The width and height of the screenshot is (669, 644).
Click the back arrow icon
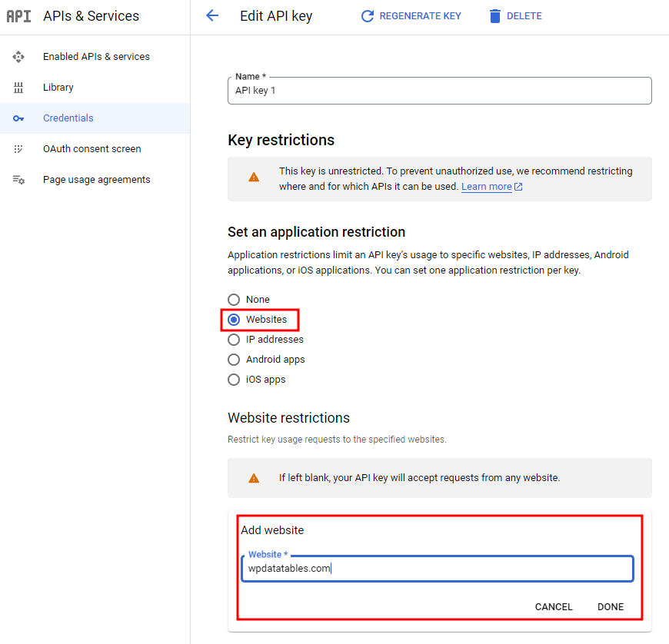(x=213, y=16)
